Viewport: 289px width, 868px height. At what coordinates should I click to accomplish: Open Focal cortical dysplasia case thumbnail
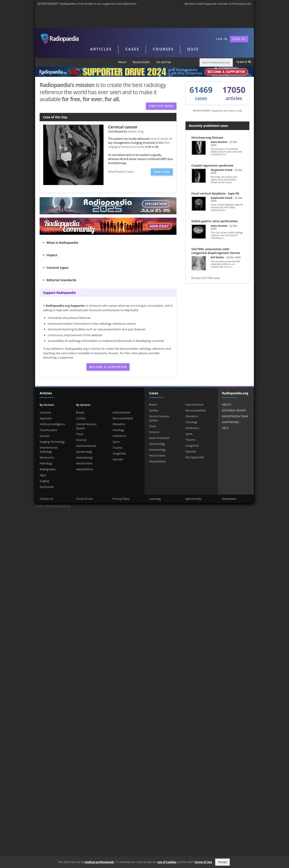(x=199, y=204)
